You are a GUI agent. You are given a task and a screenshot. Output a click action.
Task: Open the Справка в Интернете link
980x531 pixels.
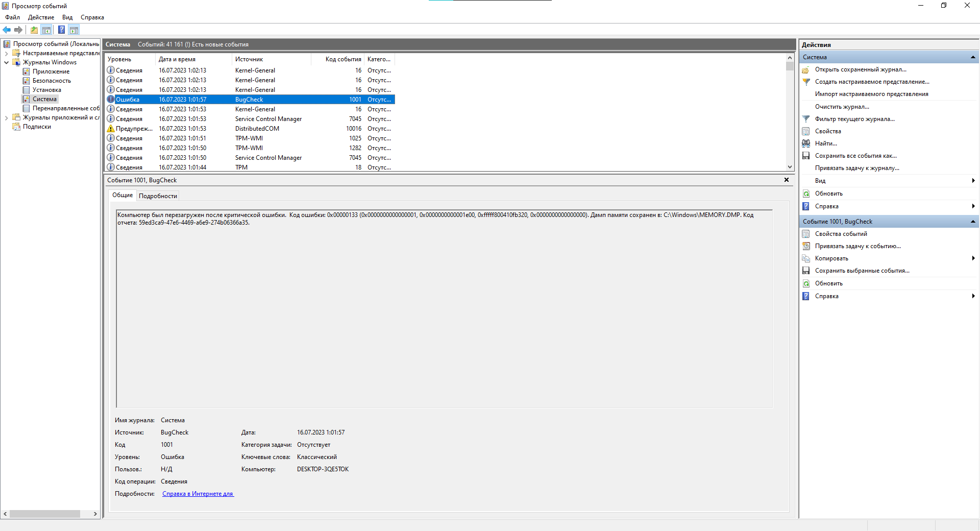coord(198,494)
